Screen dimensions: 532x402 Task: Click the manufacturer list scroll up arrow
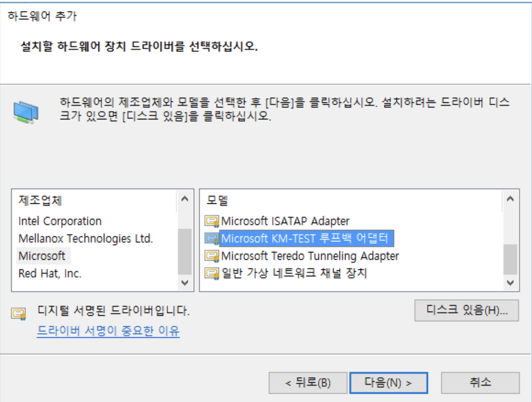[x=185, y=198]
